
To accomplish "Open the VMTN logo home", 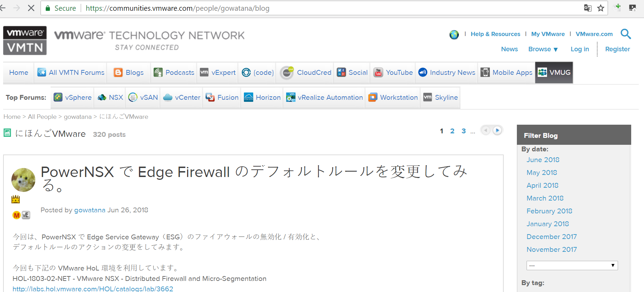I will [25, 41].
